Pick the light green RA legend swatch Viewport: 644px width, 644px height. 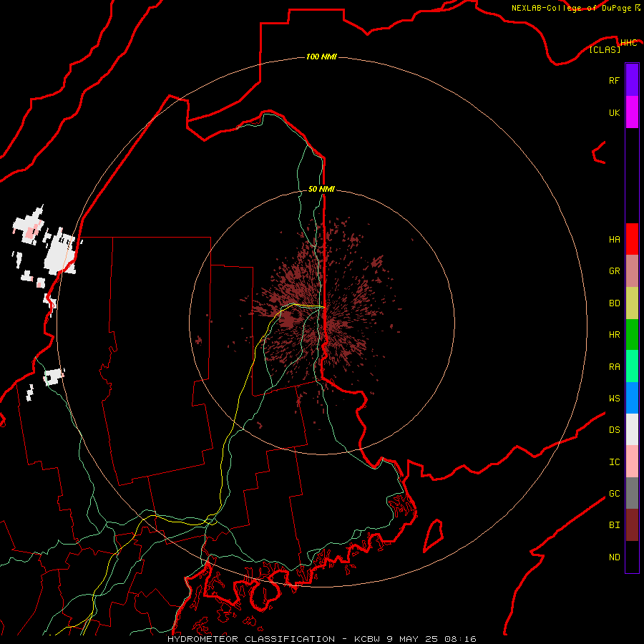tap(632, 366)
